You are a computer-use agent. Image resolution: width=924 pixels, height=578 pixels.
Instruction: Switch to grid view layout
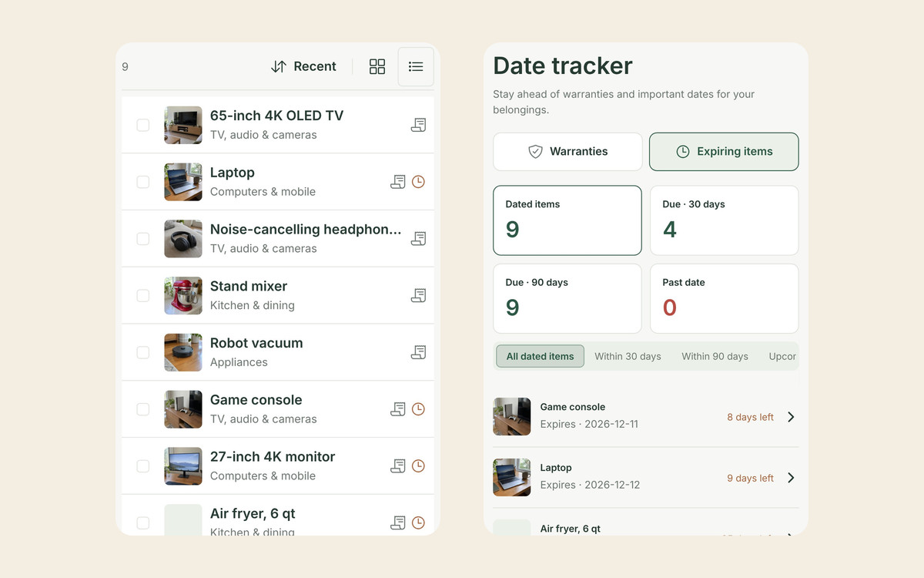(x=377, y=66)
